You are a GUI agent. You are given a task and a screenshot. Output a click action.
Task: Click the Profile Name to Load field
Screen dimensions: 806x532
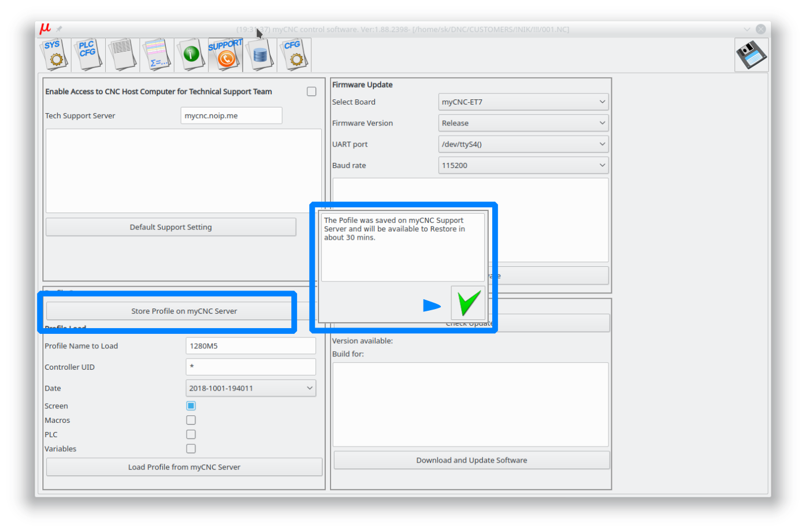coord(251,346)
